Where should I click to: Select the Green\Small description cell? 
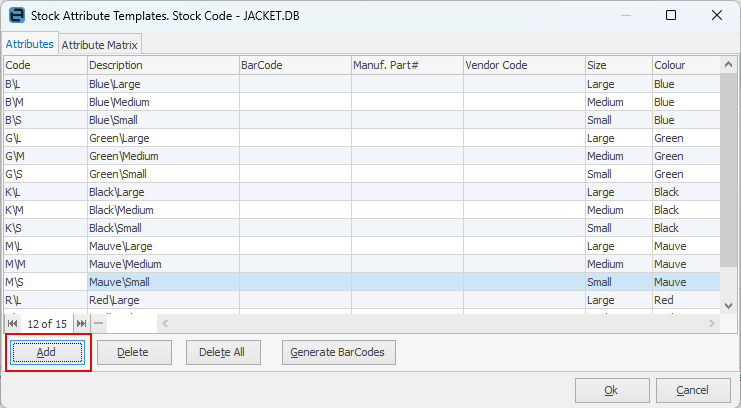click(164, 174)
